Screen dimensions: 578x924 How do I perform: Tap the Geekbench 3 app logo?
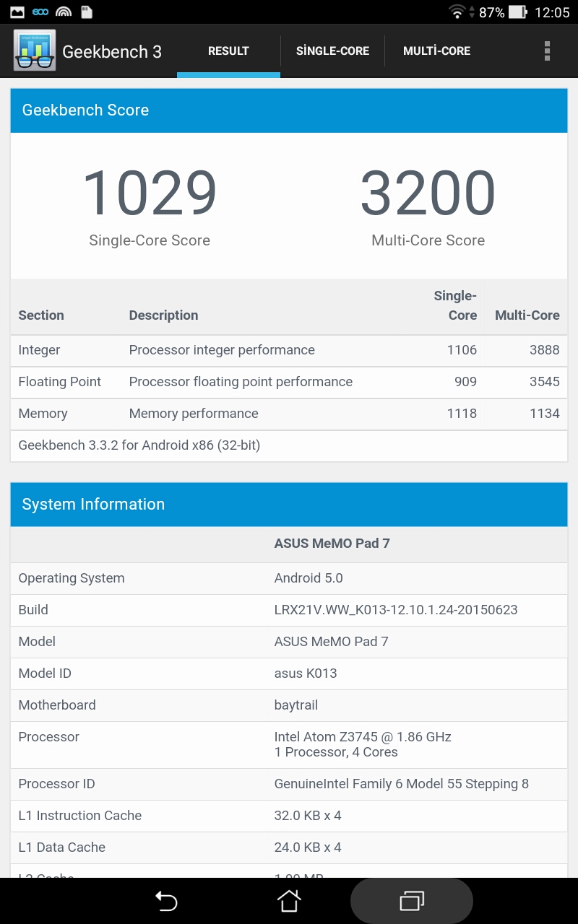[34, 51]
